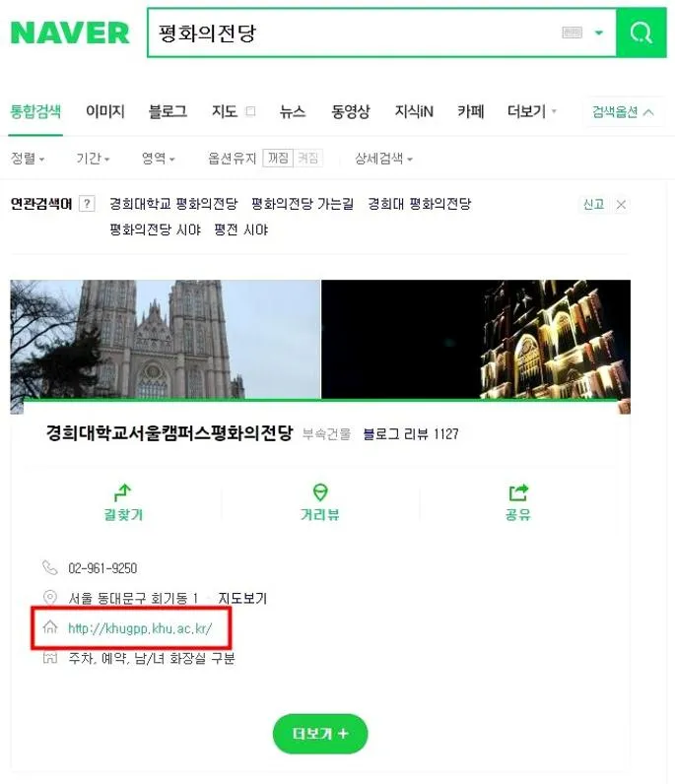Open the 카페 tab
Screen dimensions: 675x784
[470, 111]
